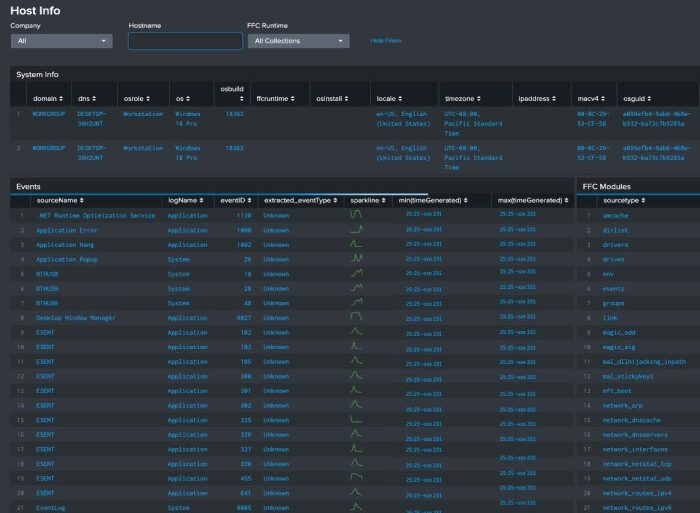This screenshot has height=513, width=700.
Task: Open network_routes_ipv4 module
Action: click(x=637, y=493)
